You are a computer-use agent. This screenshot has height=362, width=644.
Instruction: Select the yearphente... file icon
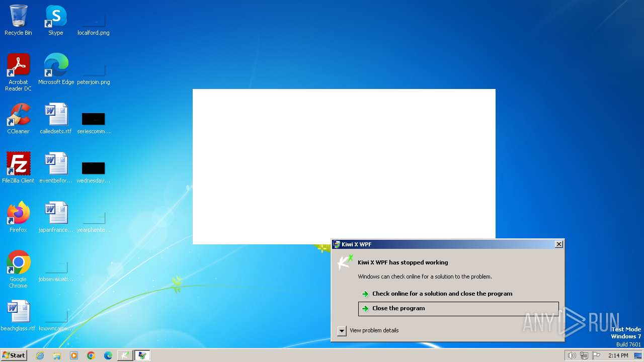(x=94, y=218)
